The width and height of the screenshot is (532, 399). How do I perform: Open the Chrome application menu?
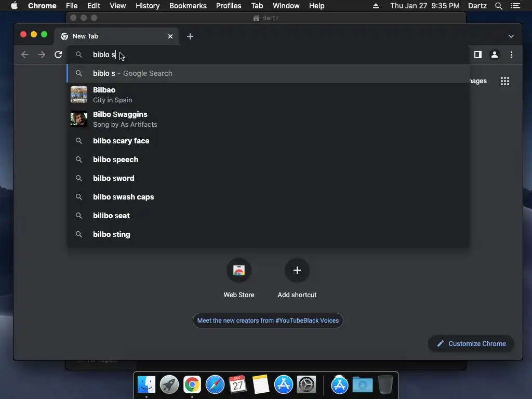point(42,6)
